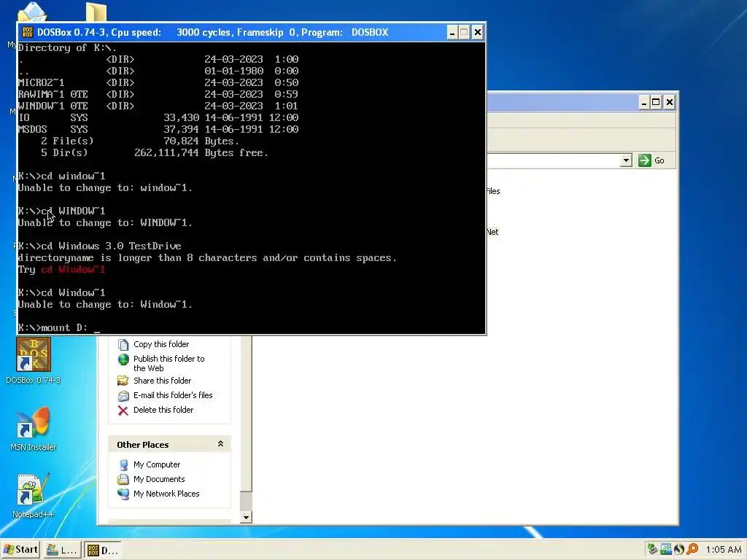Click the RAWIMA~1 OTE directory row
747x560 pixels.
(x=158, y=94)
